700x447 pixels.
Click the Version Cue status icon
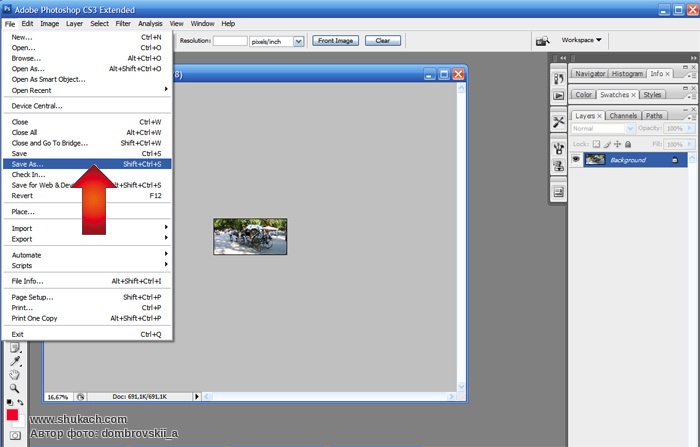click(80, 397)
